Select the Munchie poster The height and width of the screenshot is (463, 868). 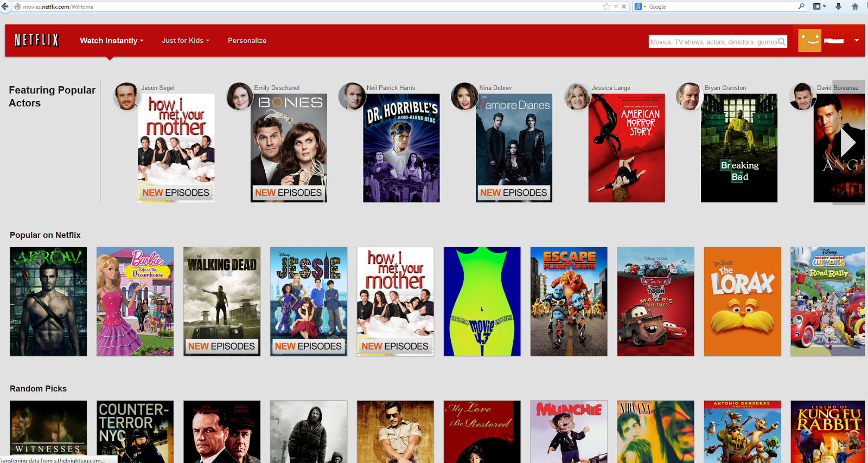click(569, 432)
